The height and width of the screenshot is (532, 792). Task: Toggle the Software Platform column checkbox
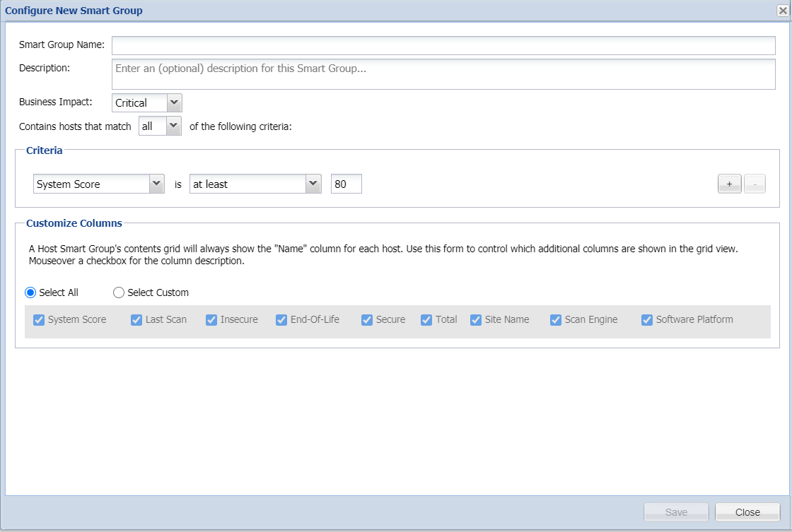pos(647,320)
